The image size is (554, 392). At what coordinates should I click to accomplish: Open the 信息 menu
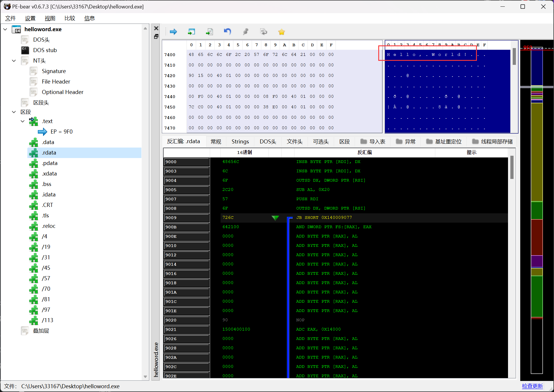89,18
